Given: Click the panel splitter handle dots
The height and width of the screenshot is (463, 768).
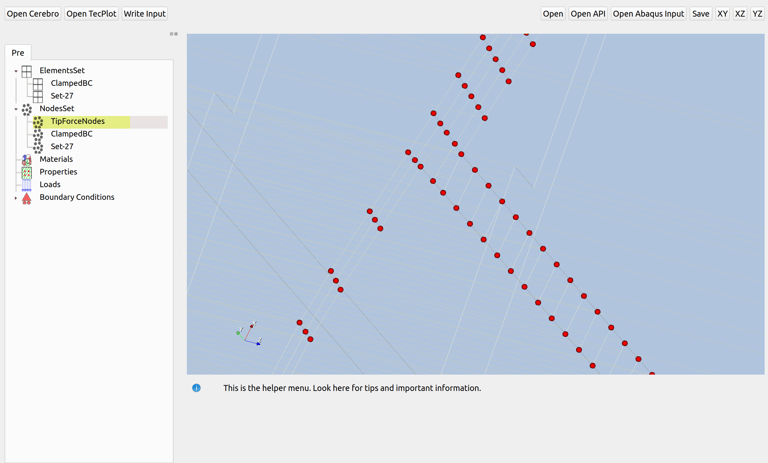Looking at the screenshot, I should pos(174,34).
